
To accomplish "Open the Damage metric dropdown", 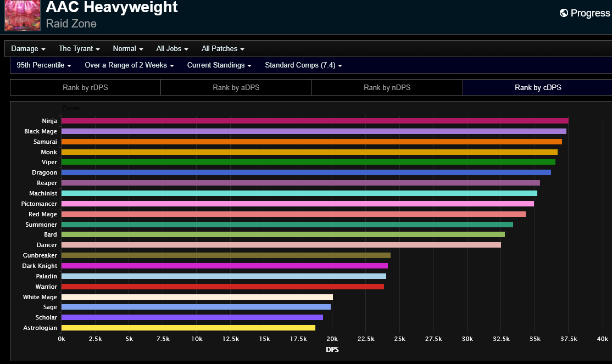I will 28,49.
